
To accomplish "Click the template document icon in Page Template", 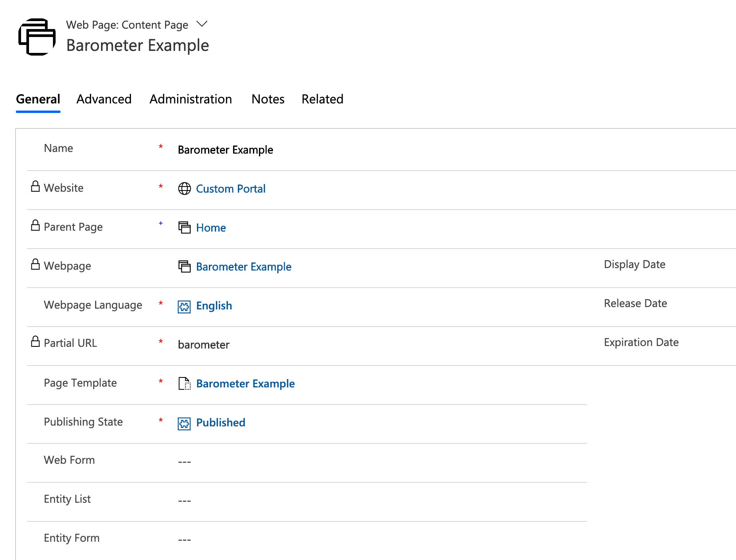I will pos(184,383).
